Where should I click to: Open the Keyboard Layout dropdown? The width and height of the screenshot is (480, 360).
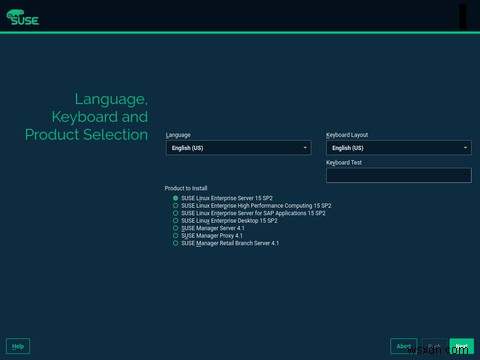(399, 148)
